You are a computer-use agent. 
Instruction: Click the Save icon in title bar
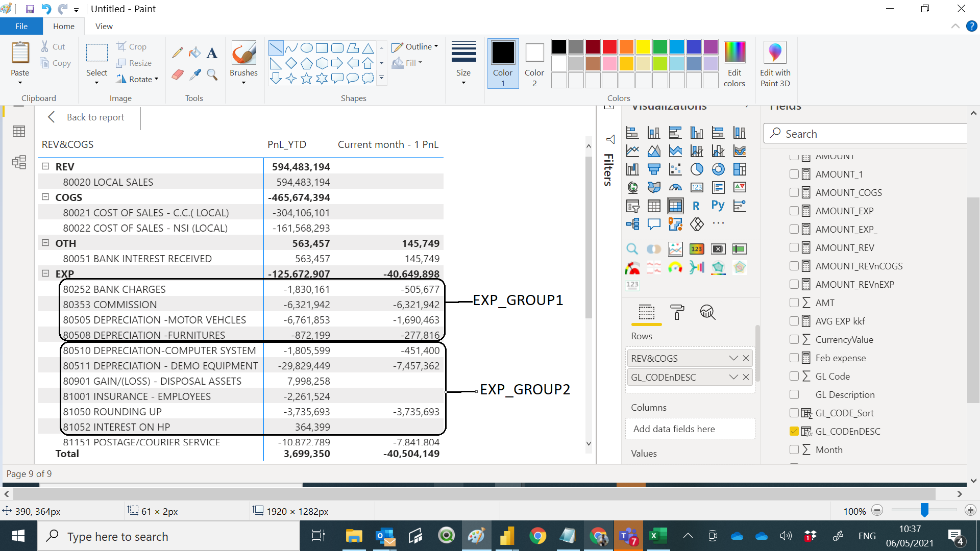30,9
